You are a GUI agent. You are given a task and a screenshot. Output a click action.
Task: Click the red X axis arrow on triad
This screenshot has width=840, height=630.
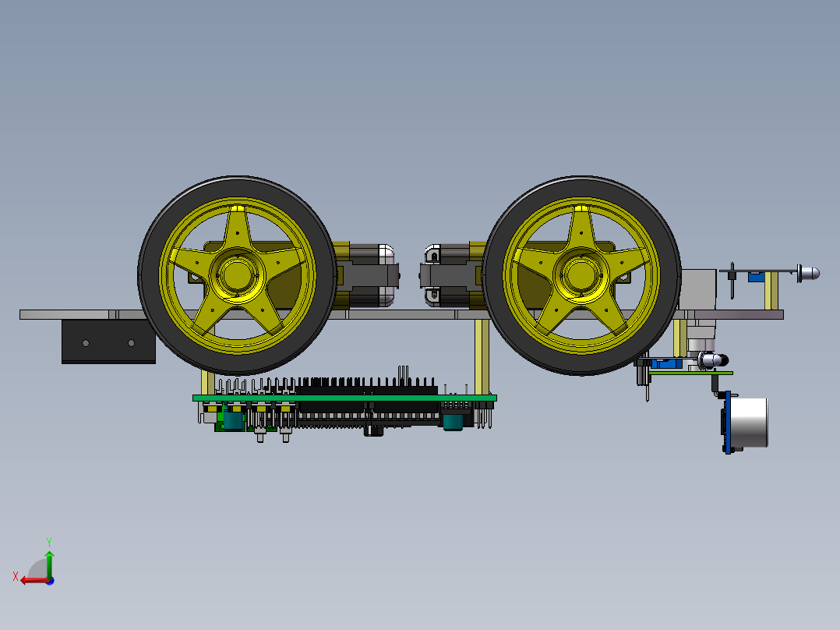coord(28,580)
